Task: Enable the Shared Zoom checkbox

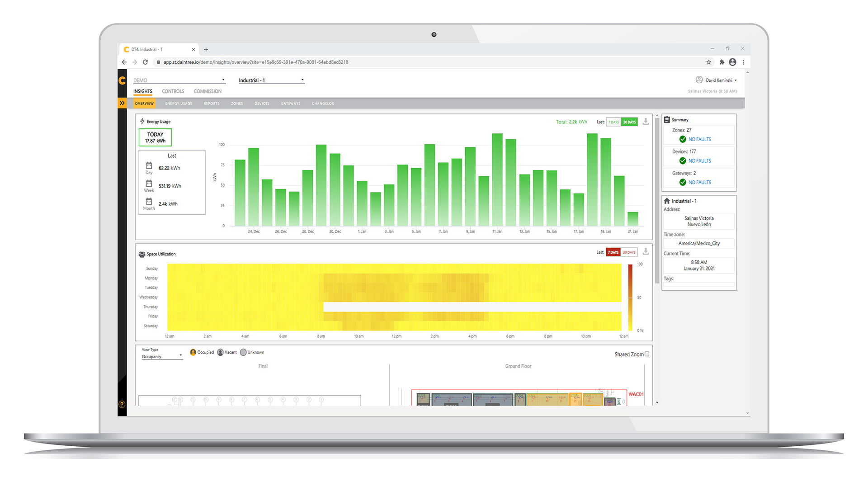Action: (647, 354)
